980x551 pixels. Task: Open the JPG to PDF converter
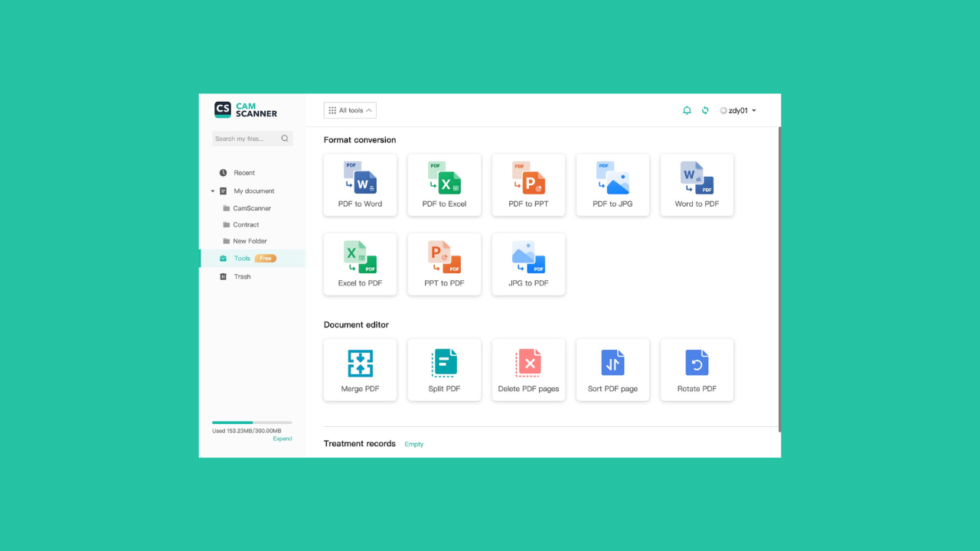pyautogui.click(x=528, y=264)
